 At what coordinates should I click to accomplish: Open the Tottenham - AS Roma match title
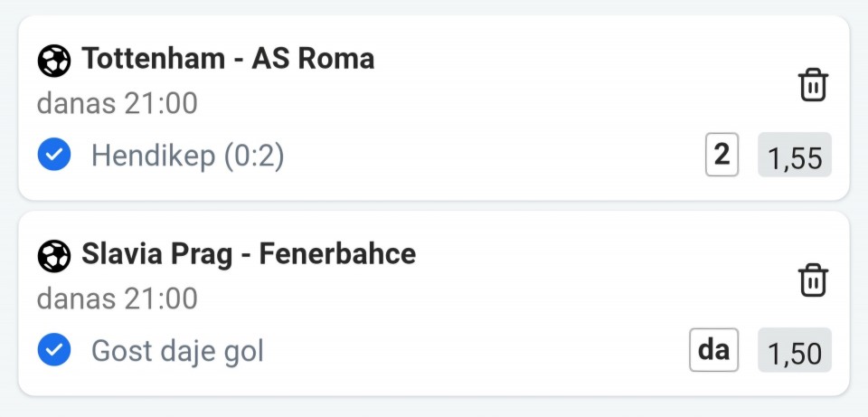click(x=228, y=59)
